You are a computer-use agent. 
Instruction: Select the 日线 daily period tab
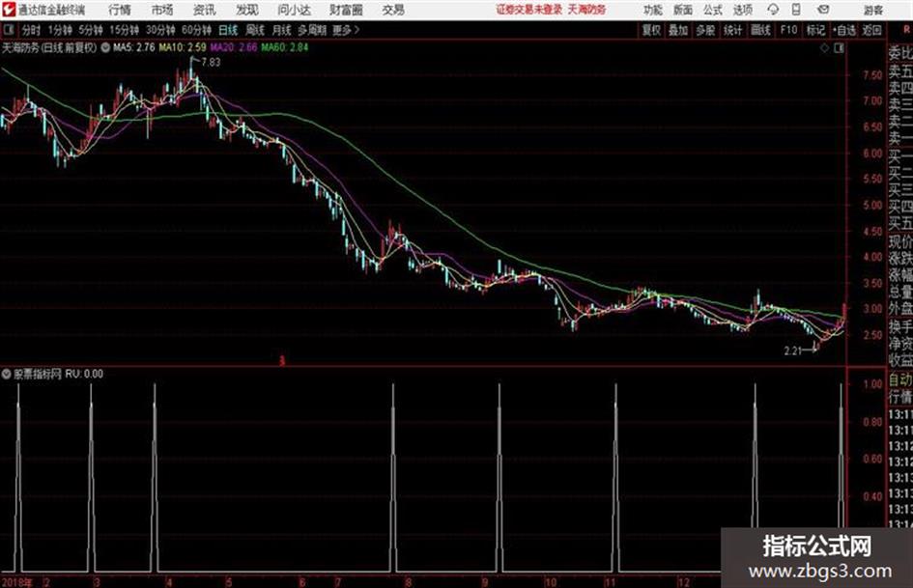pyautogui.click(x=228, y=30)
